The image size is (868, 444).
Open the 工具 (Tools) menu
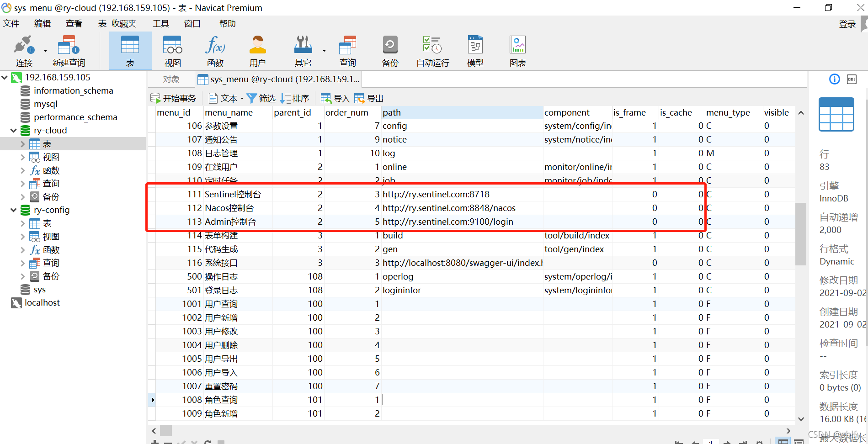point(161,23)
